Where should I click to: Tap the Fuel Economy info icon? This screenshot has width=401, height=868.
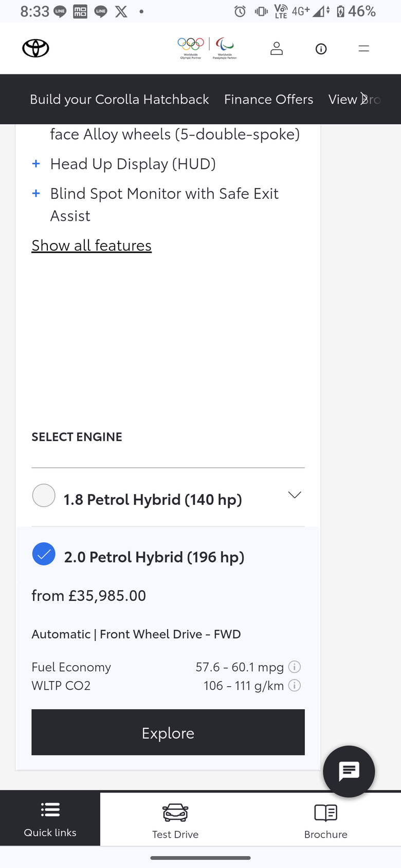pos(295,667)
